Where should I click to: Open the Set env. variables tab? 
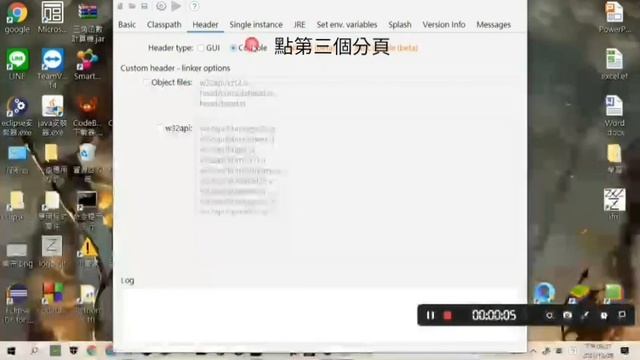pyautogui.click(x=347, y=24)
